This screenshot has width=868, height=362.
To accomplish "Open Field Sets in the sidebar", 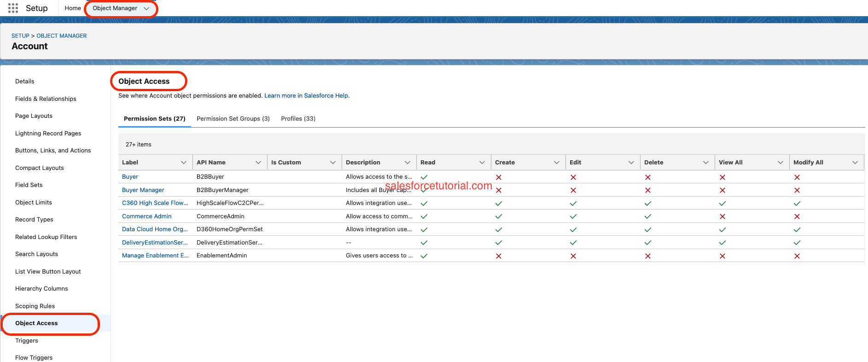I will pyautogui.click(x=29, y=185).
